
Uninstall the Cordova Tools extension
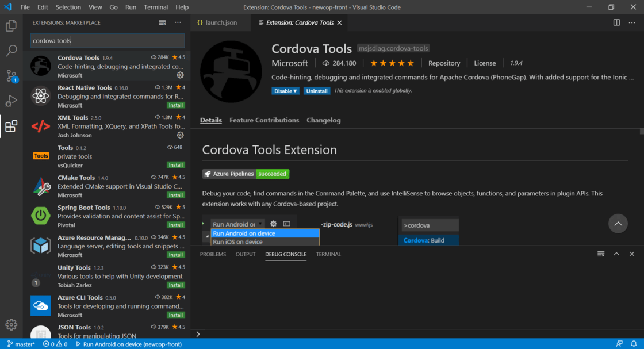pos(317,91)
